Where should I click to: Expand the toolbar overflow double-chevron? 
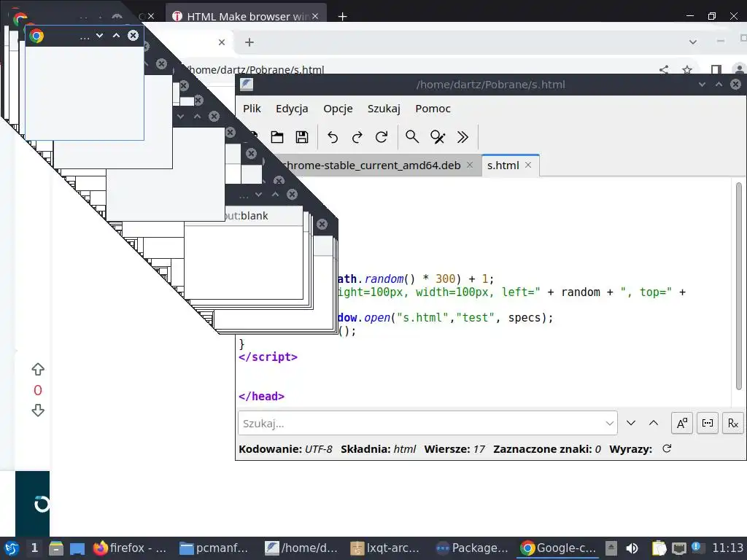pos(462,137)
